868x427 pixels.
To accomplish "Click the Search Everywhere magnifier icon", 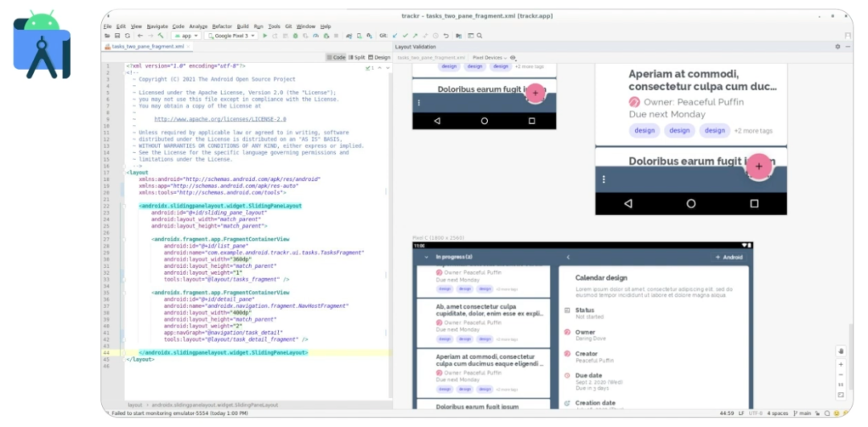I will pos(481,36).
